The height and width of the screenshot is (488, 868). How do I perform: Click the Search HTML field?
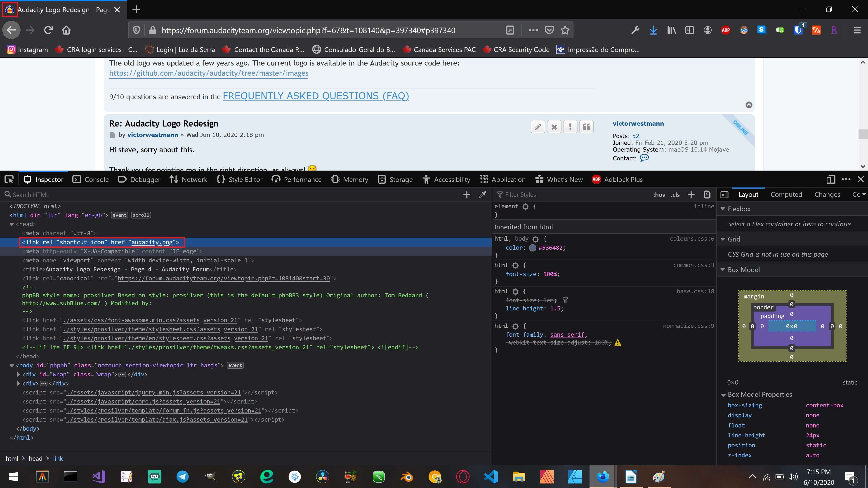coord(229,195)
